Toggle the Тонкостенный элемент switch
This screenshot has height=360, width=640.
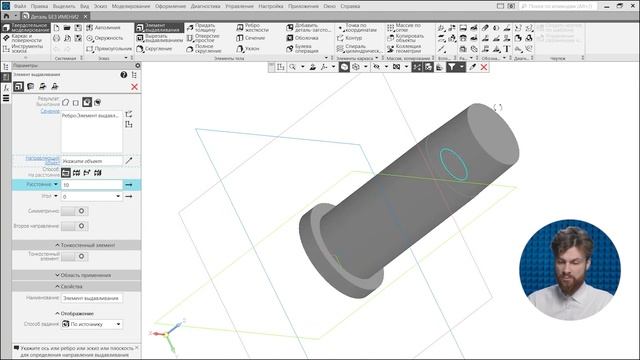pyautogui.click(x=74, y=256)
